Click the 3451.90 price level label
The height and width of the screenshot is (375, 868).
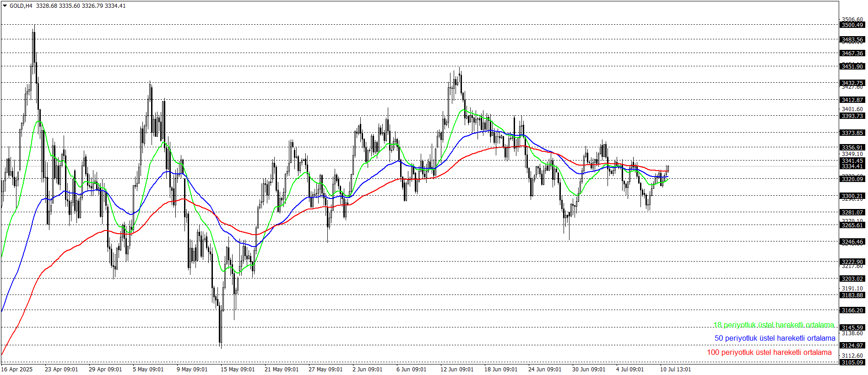pyautogui.click(x=852, y=67)
